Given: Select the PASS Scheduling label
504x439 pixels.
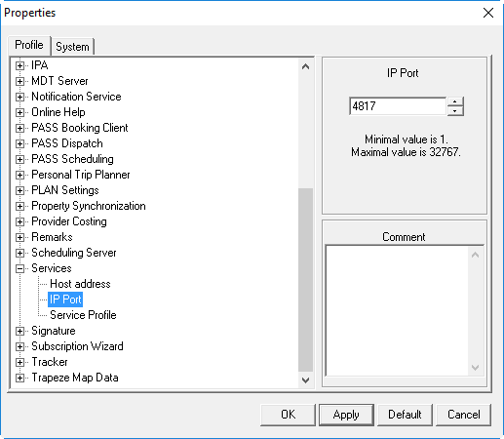Looking at the screenshot, I should click(72, 159).
